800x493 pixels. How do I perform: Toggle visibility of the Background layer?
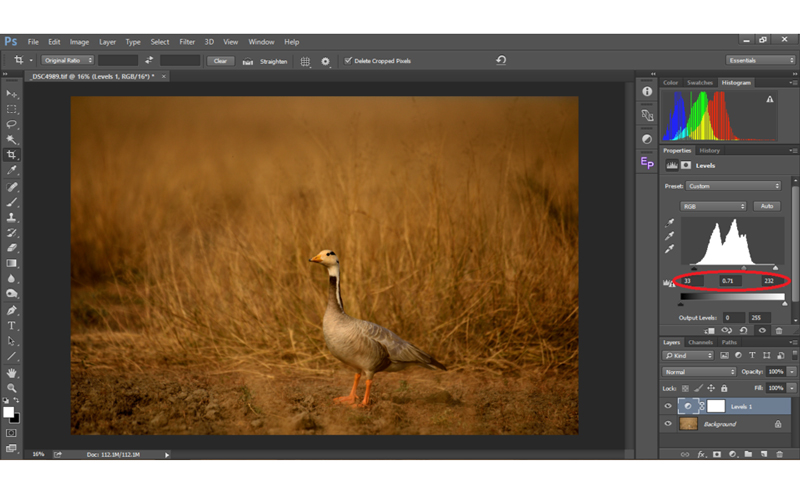[668, 424]
